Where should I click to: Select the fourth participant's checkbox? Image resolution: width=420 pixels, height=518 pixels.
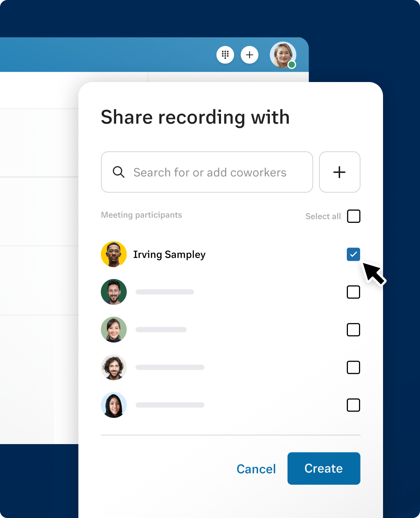click(x=353, y=367)
